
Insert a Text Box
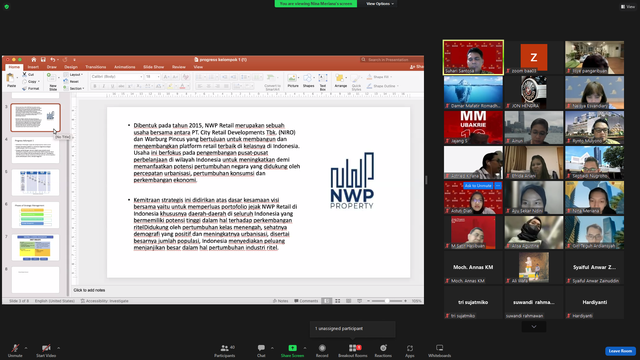[x=322, y=82]
